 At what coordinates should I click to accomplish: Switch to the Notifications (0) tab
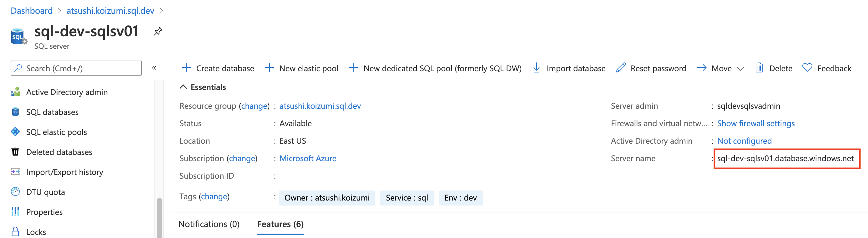tap(209, 224)
